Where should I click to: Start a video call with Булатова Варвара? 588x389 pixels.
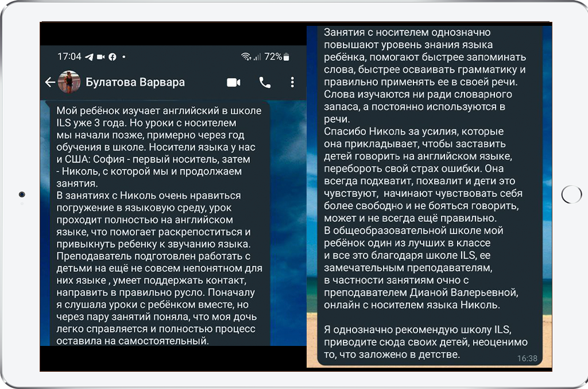coord(234,82)
